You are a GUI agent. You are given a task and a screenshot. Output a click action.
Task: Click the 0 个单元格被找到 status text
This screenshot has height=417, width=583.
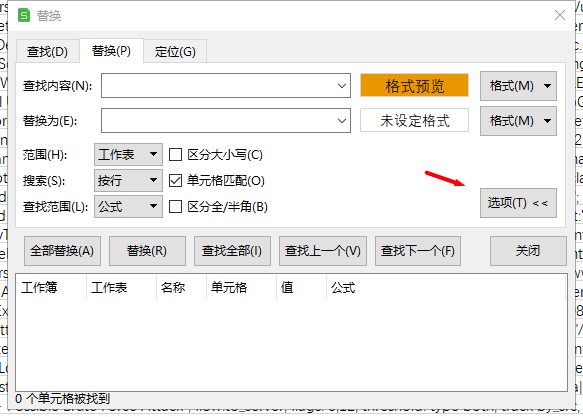[62, 399]
